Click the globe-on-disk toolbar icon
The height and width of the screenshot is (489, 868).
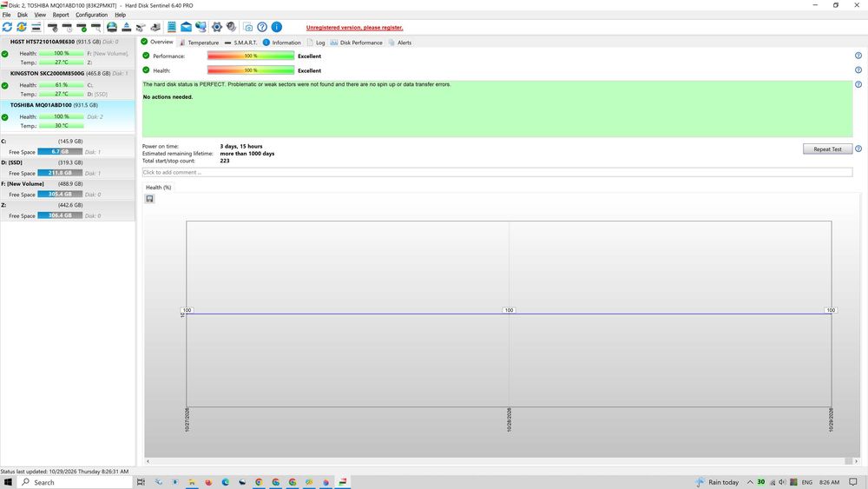(112, 27)
